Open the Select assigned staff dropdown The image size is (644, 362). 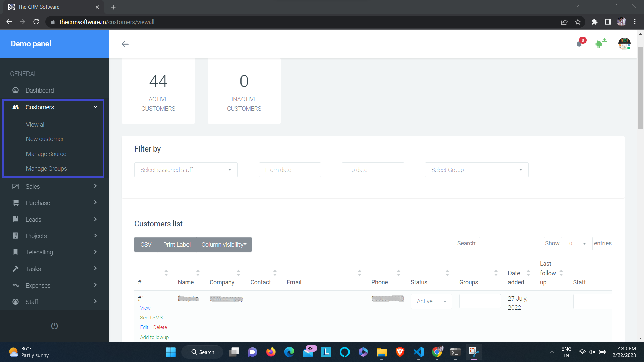pyautogui.click(x=186, y=170)
